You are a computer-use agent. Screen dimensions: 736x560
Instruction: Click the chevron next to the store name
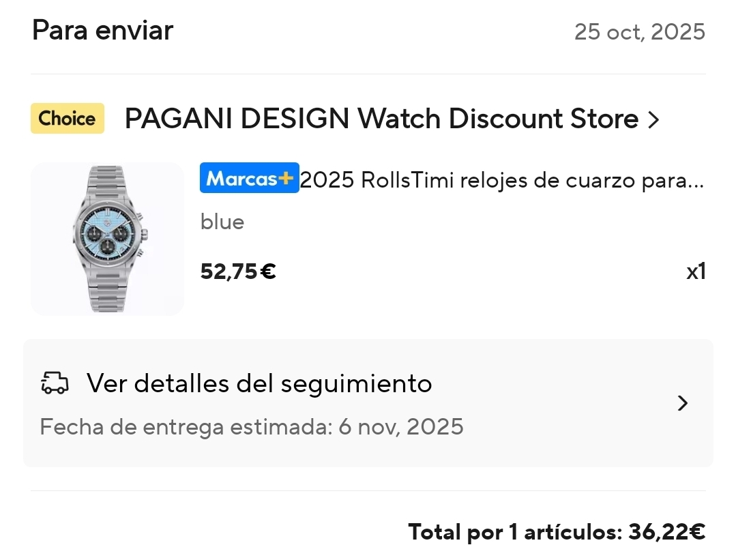point(653,119)
